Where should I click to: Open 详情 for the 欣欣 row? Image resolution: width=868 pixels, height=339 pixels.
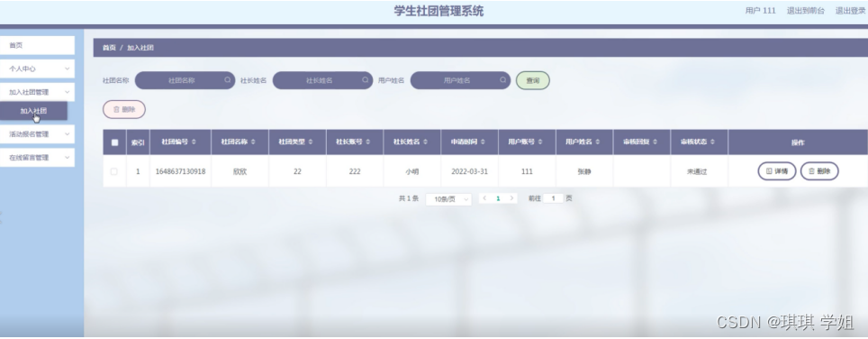(x=777, y=171)
